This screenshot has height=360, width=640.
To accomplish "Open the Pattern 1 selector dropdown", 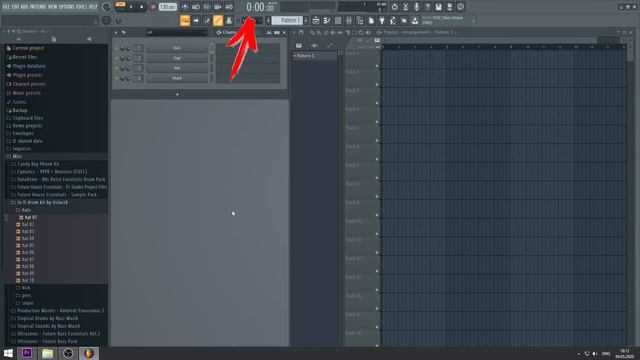I will click(287, 20).
